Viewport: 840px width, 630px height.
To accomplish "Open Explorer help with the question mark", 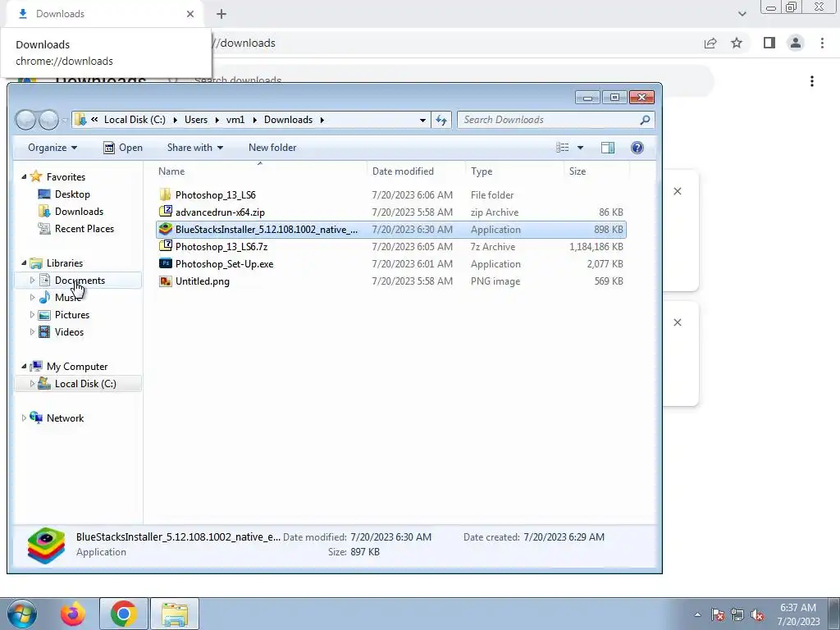I will tap(637, 148).
